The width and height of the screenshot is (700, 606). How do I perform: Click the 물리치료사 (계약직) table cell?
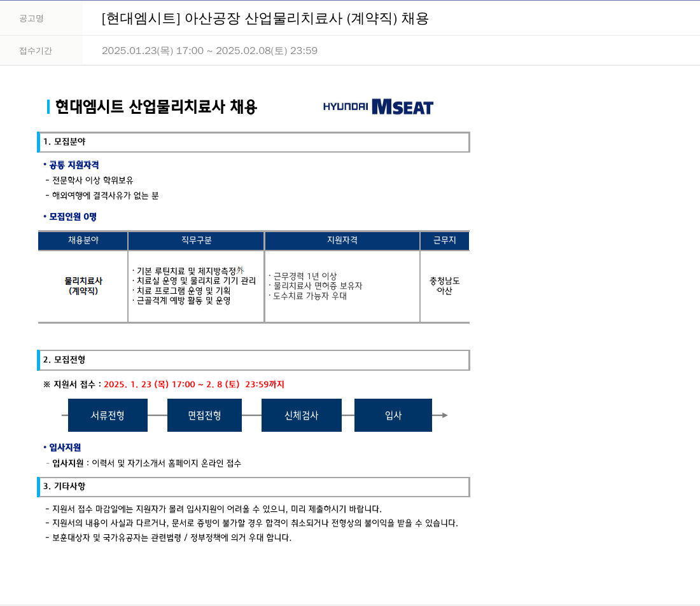[83, 286]
